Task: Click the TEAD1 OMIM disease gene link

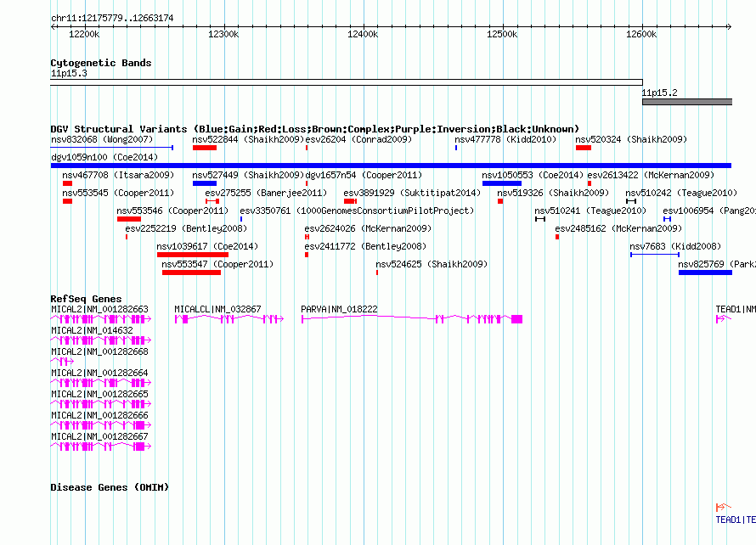Action: pos(736,520)
